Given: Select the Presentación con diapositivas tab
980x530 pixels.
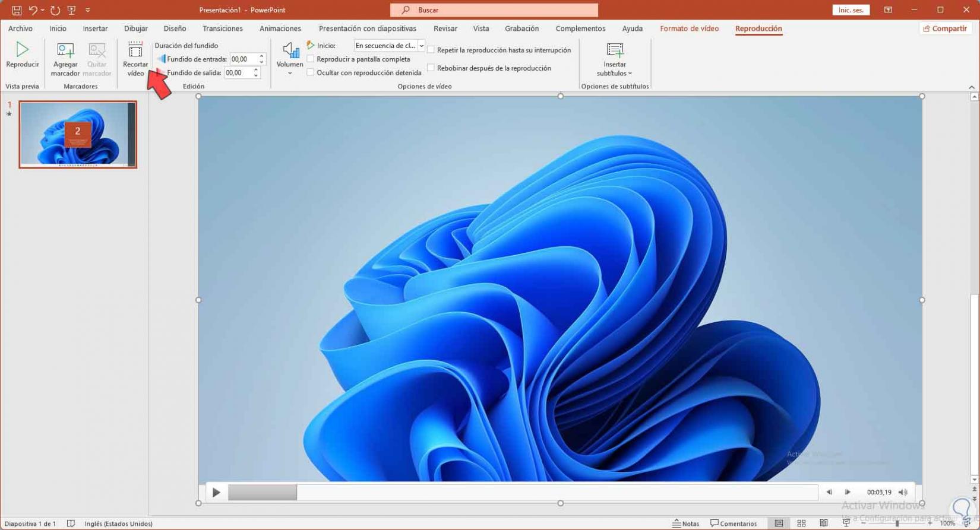Looking at the screenshot, I should coord(368,28).
